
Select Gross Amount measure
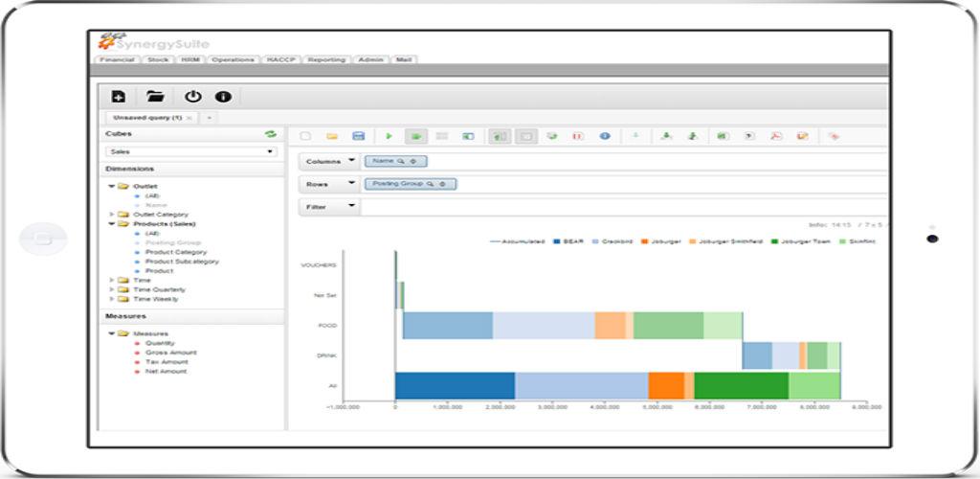pos(170,353)
